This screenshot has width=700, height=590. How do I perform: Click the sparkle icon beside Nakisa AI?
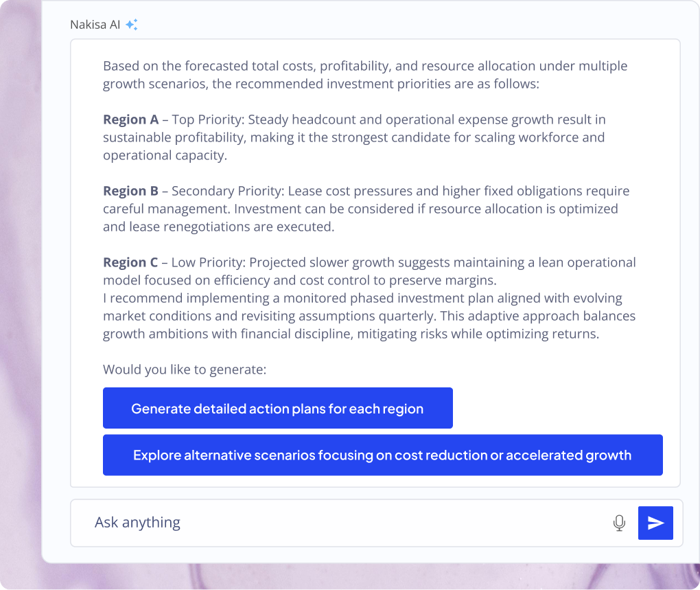click(131, 25)
